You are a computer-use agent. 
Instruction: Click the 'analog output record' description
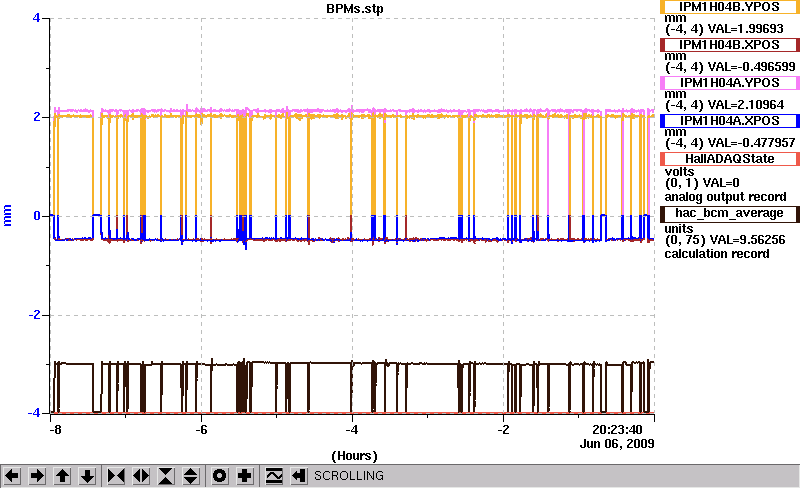coord(725,197)
